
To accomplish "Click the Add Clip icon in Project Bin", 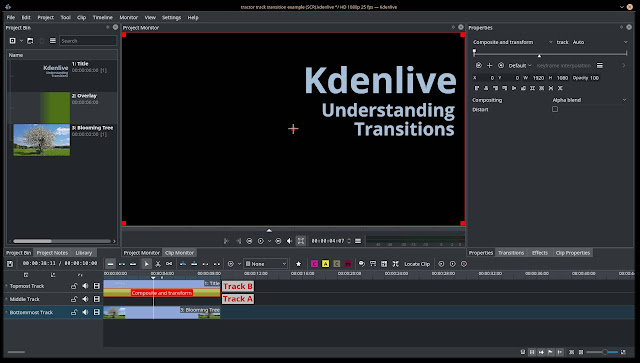I will pos(13,41).
